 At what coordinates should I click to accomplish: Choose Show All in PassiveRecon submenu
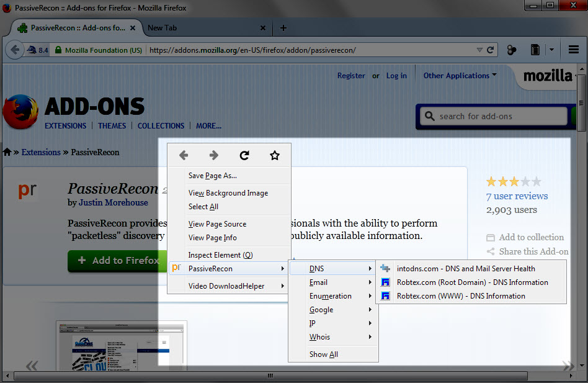[x=333, y=354]
